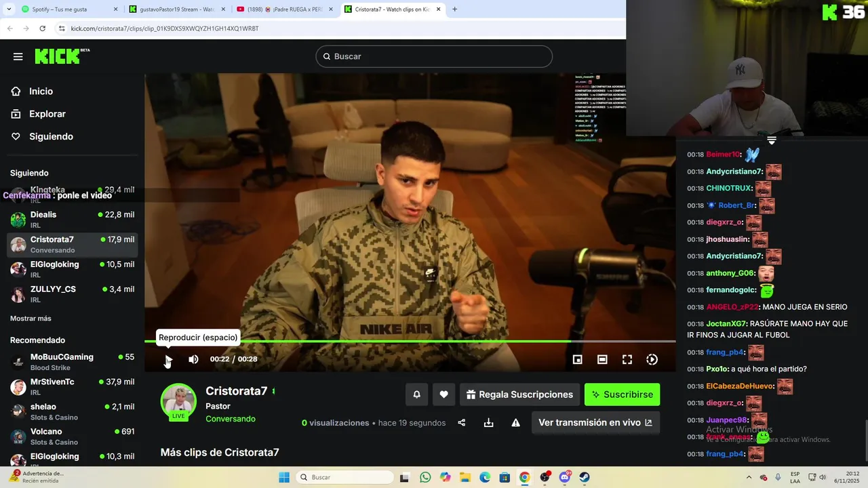Open a new browser tab
The height and width of the screenshot is (488, 868).
454,9
